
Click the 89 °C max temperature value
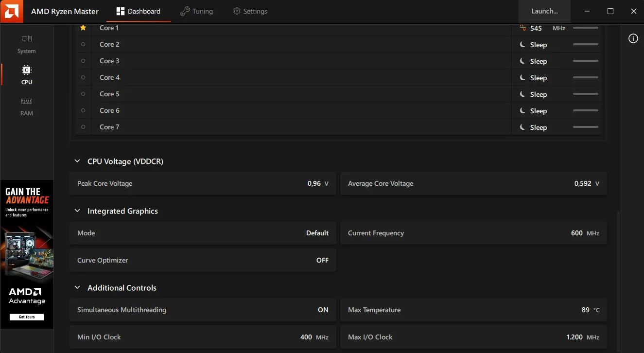pyautogui.click(x=591, y=310)
